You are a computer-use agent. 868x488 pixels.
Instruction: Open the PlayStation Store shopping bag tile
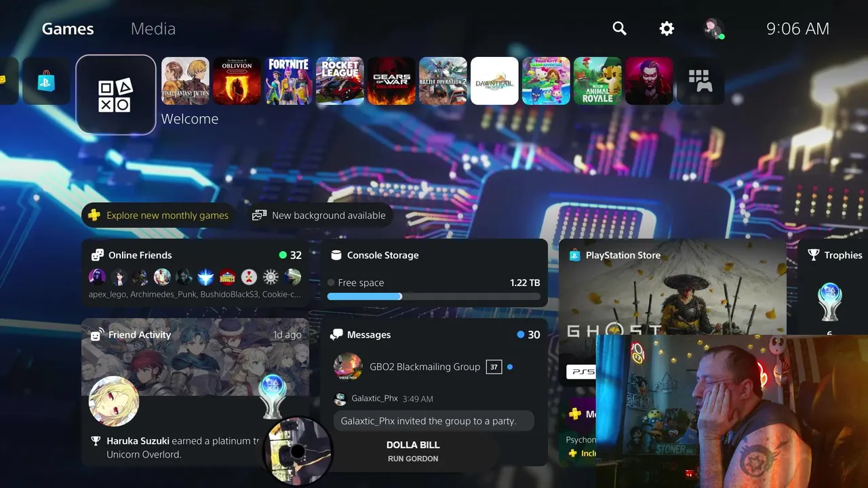[46, 81]
